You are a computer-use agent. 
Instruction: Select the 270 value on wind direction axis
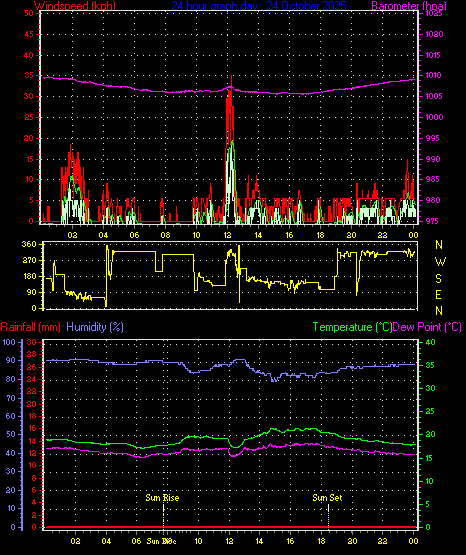29,261
